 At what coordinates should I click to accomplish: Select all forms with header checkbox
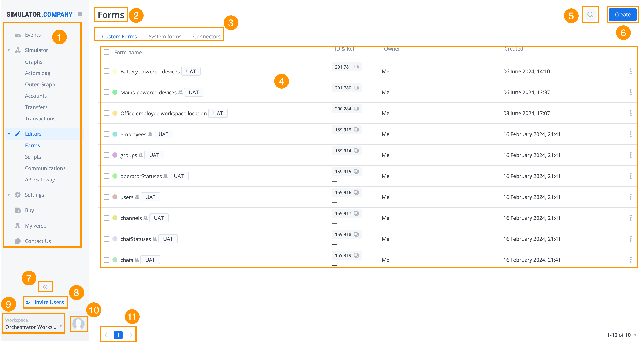click(x=106, y=52)
